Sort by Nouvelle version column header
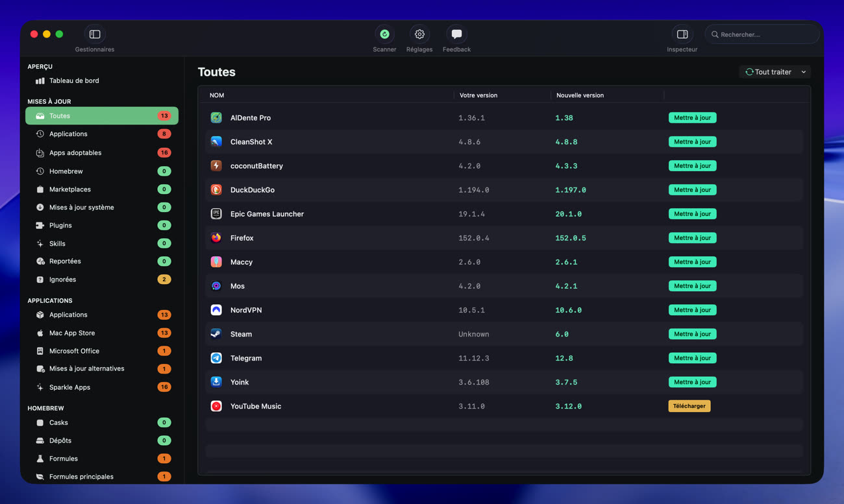This screenshot has height=504, width=844. (x=580, y=95)
